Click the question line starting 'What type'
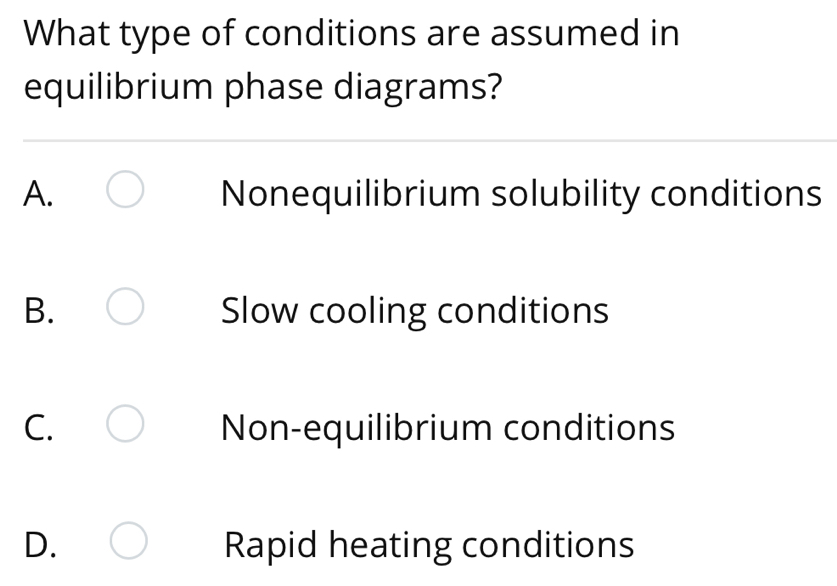The width and height of the screenshot is (837, 586). 351,34
